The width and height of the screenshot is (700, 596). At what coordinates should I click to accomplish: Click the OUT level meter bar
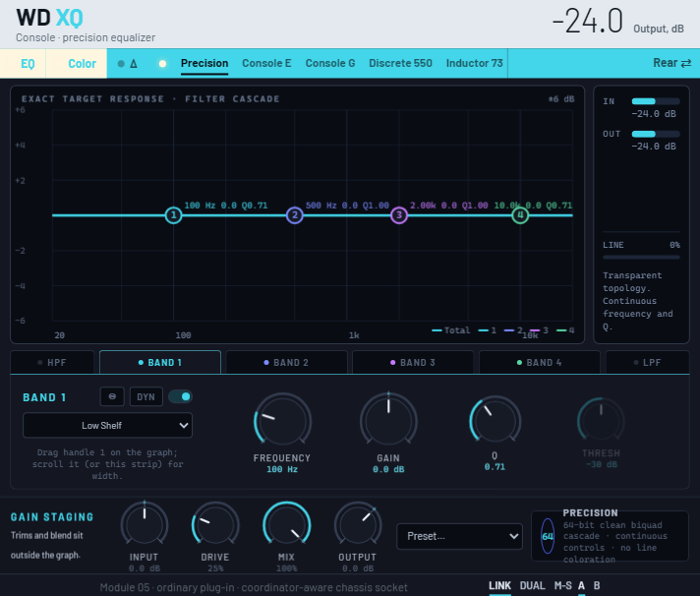coord(656,134)
